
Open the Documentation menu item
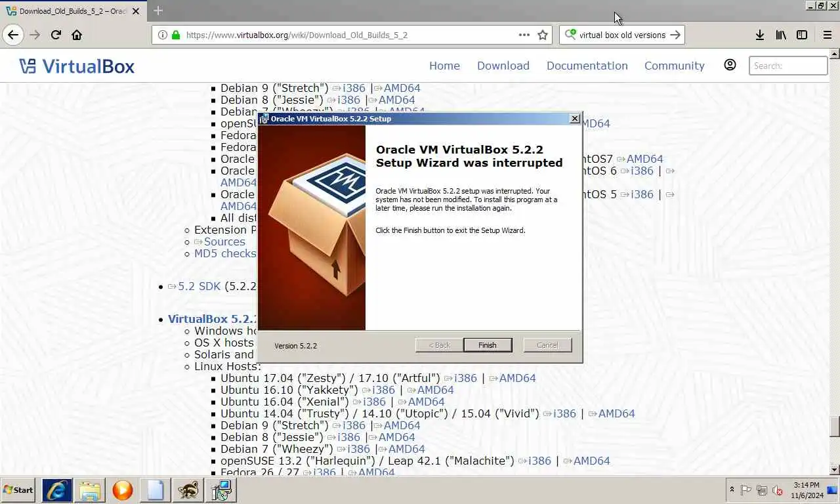(x=587, y=66)
